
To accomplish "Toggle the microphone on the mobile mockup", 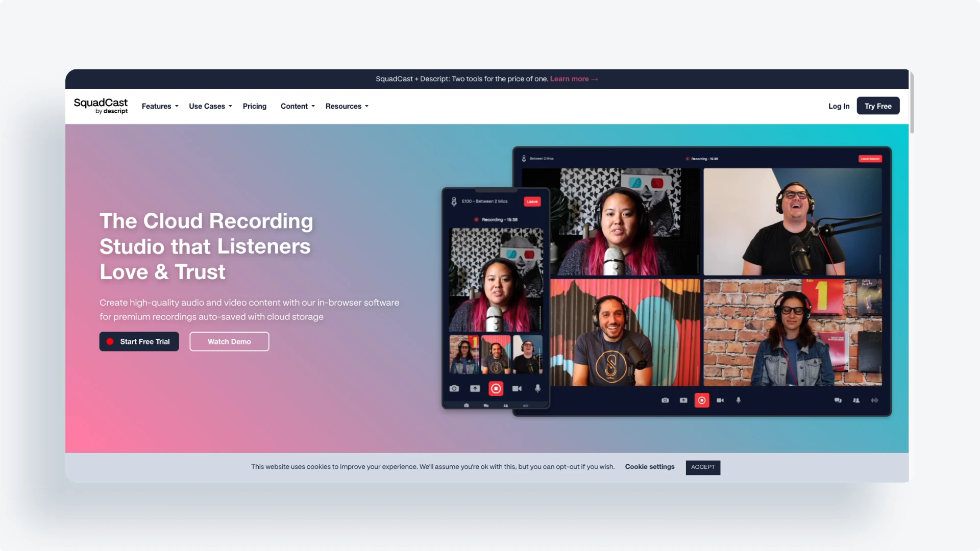I will (537, 388).
